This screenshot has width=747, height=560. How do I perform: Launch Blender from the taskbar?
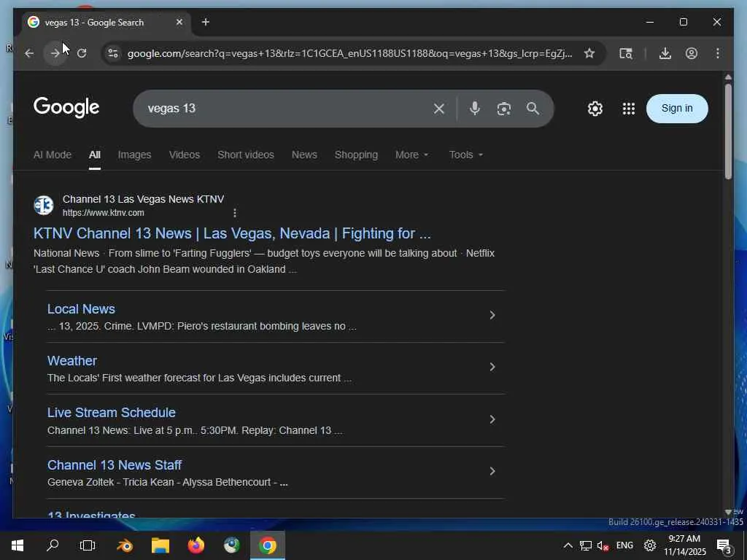(125, 545)
